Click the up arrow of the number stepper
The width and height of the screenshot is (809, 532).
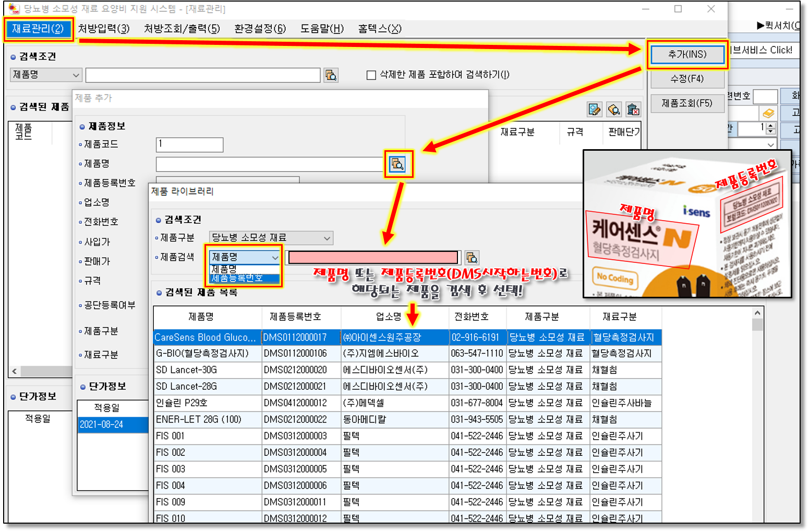pyautogui.click(x=771, y=126)
